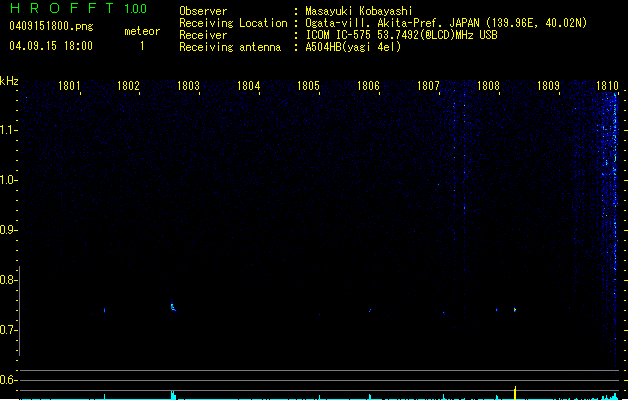Click antenna value A504HB(yagi 4el)
This screenshot has width=629, height=400.
click(353, 47)
